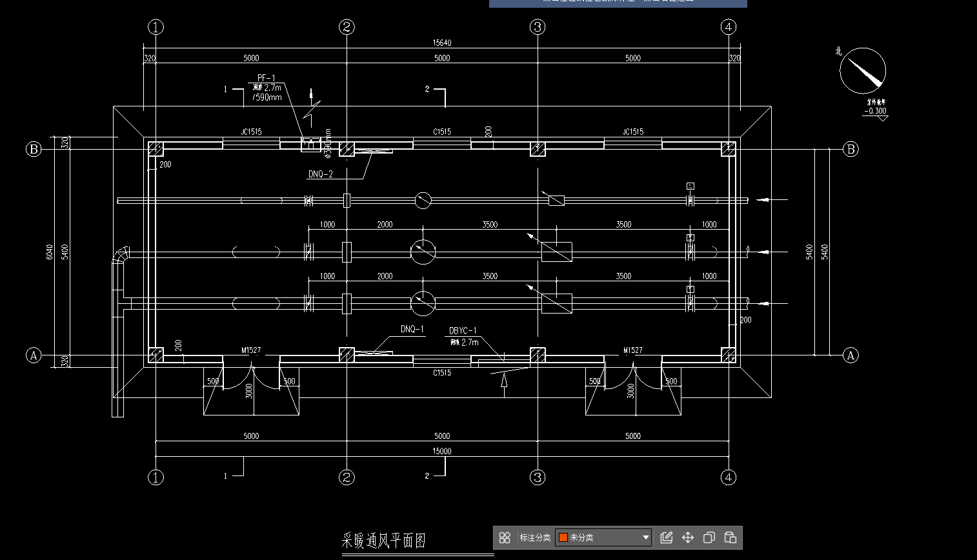Viewport: 977px width, 560px height.
Task: Select the DBYC-1 label text
Action: pos(463,330)
